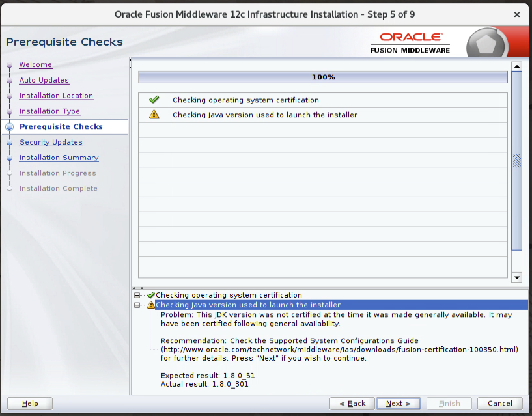Click the Security Updates step bullet icon
Image resolution: width=532 pixels, height=416 pixels.
10,142
